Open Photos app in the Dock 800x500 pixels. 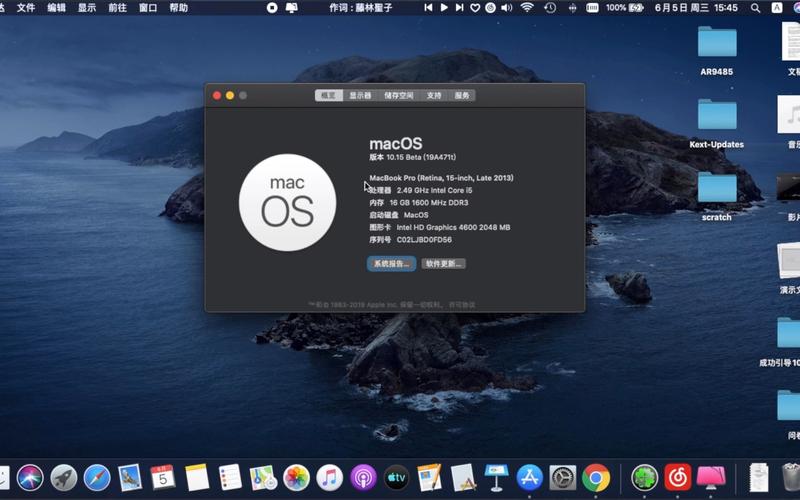point(296,478)
